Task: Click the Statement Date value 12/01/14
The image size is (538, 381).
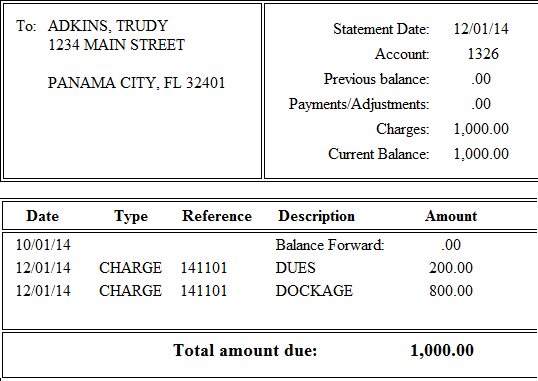Action: click(481, 29)
